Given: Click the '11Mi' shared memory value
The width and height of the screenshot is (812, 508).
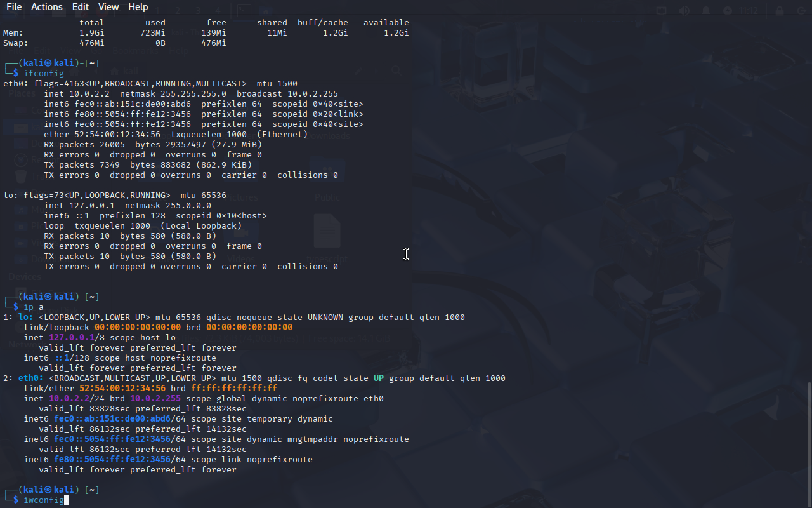Looking at the screenshot, I should 277,33.
